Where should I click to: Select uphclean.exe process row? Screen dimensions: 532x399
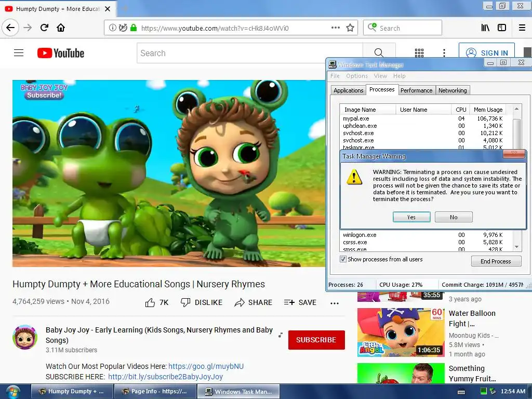[423, 126]
